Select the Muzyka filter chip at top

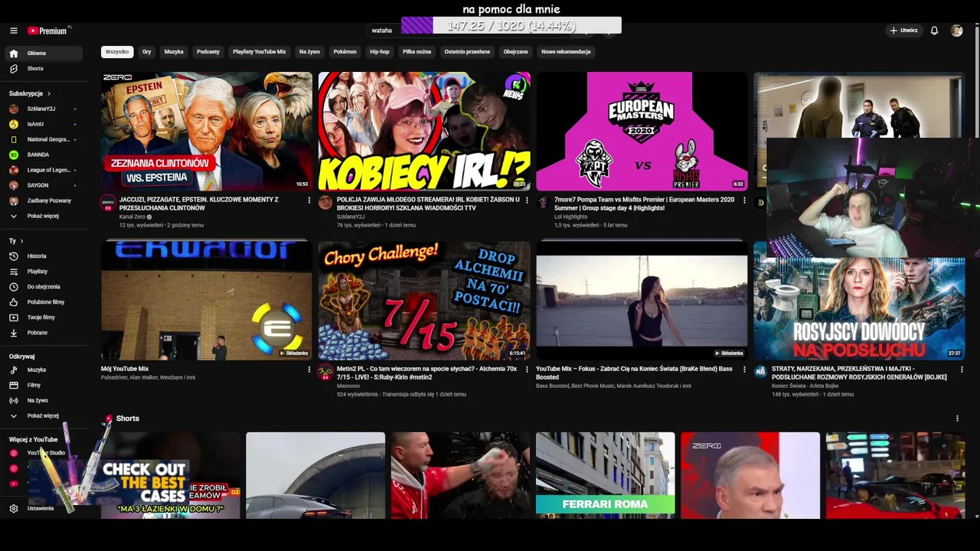174,52
